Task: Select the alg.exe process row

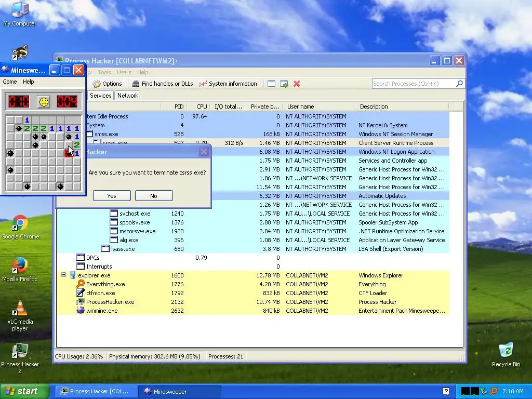Action: coord(253,240)
